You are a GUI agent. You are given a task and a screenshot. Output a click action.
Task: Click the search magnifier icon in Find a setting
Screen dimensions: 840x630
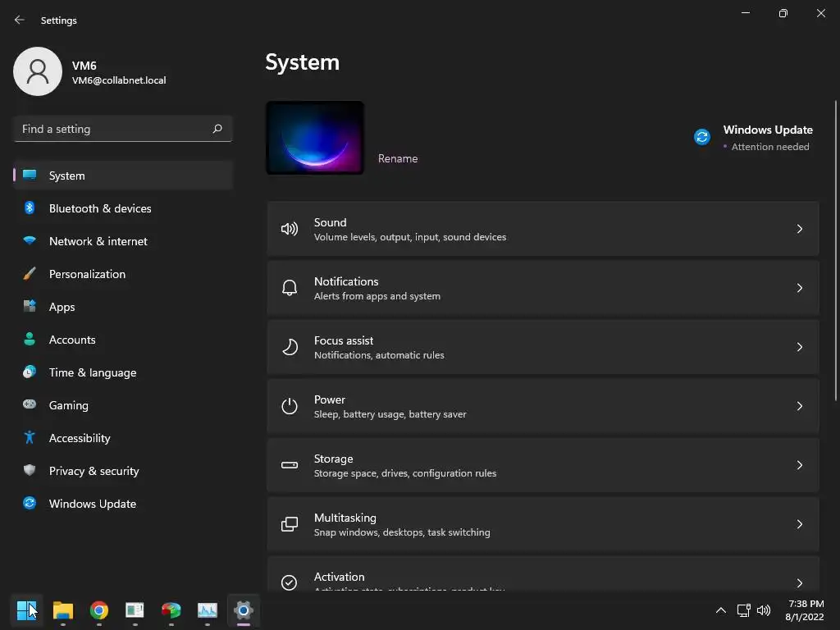[217, 129]
